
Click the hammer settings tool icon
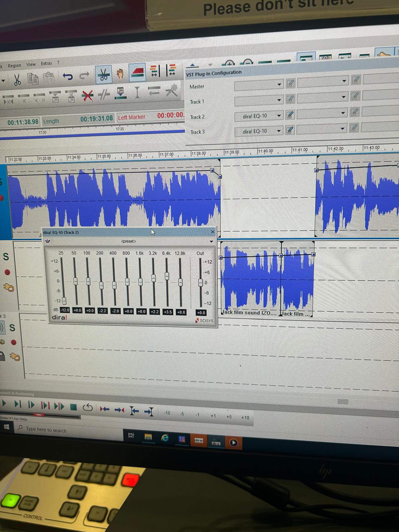click(172, 90)
